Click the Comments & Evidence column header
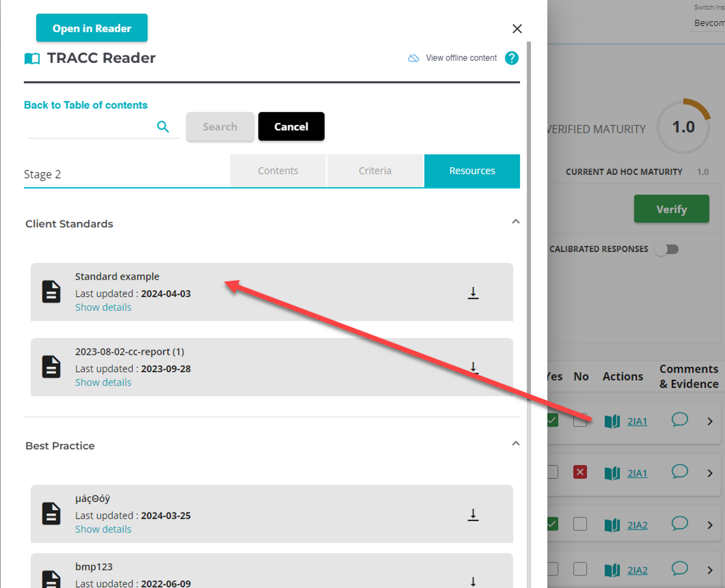The width and height of the screenshot is (725, 588). tap(689, 376)
